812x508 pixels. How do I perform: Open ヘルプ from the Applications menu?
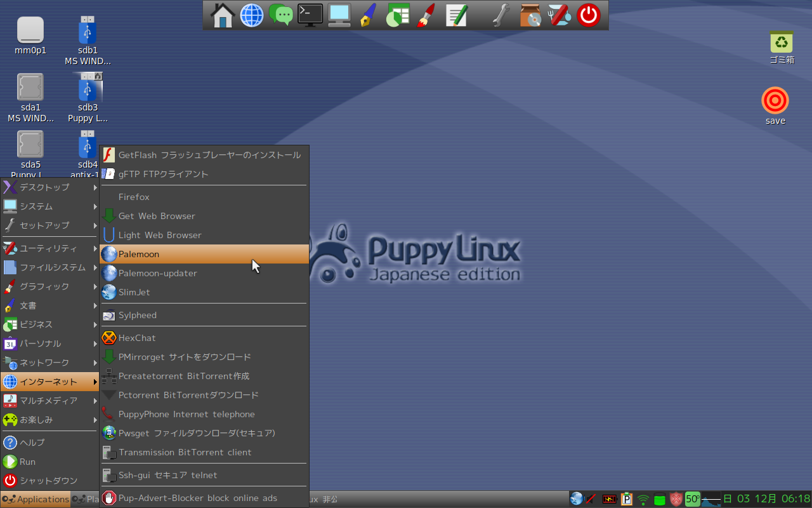point(50,443)
